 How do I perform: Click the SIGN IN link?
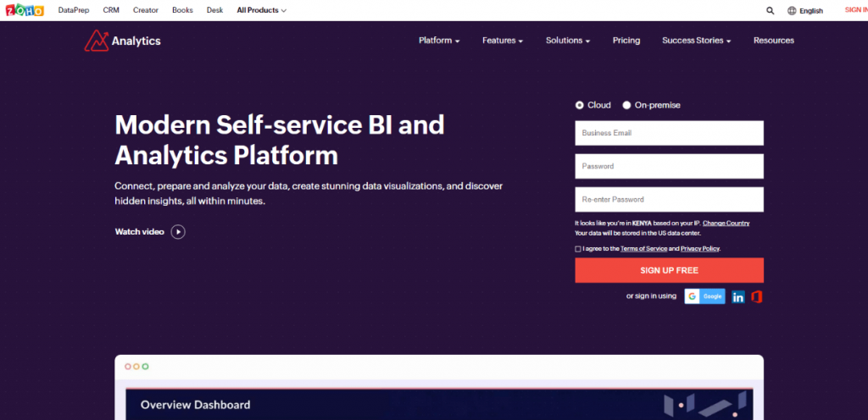856,10
